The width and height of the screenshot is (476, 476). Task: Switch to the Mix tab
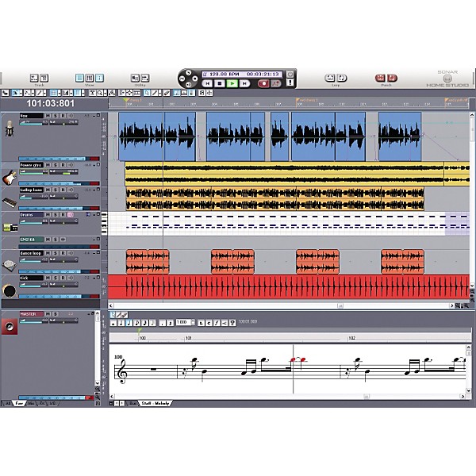click(x=31, y=404)
